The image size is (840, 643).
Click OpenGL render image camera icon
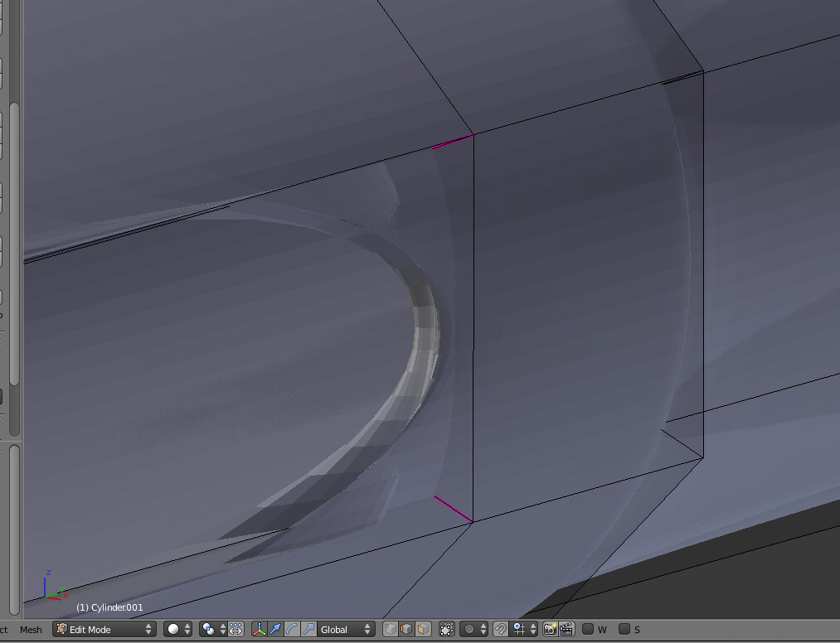coord(550,629)
